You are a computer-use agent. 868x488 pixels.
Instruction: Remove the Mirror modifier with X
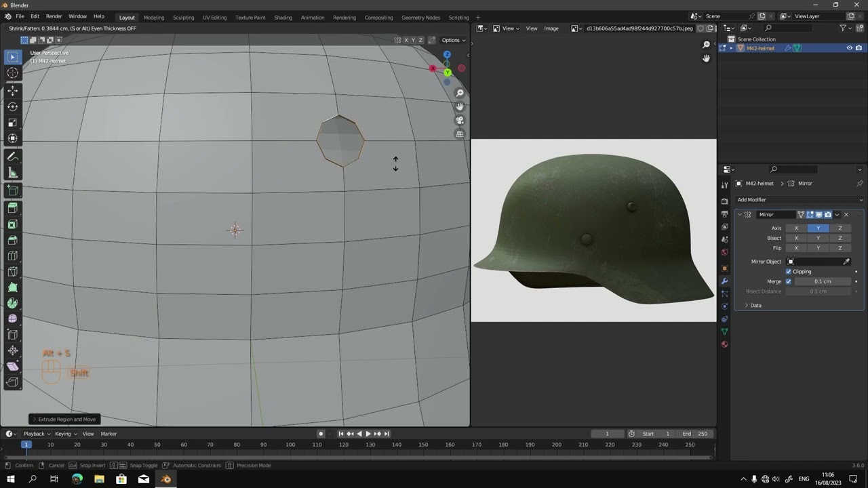click(846, 215)
